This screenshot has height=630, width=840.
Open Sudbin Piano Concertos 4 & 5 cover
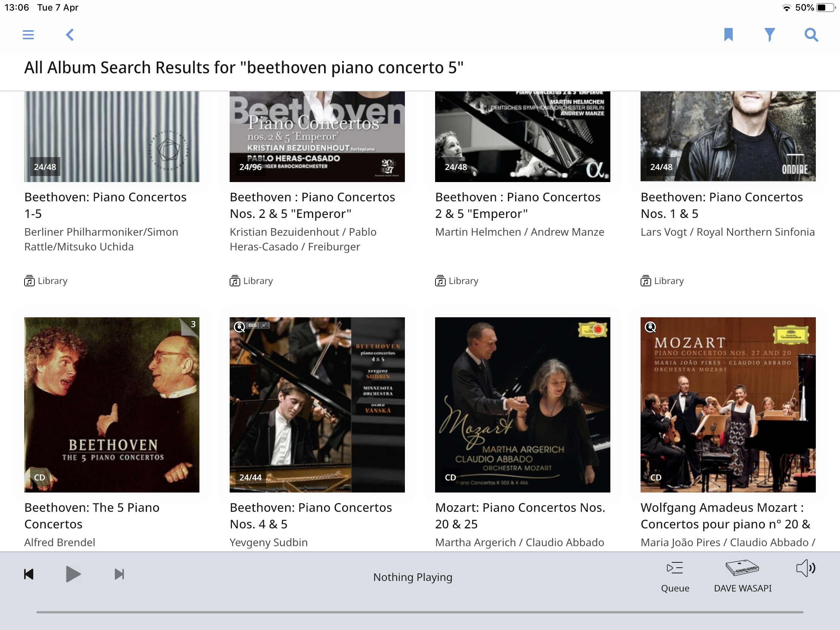tap(317, 405)
